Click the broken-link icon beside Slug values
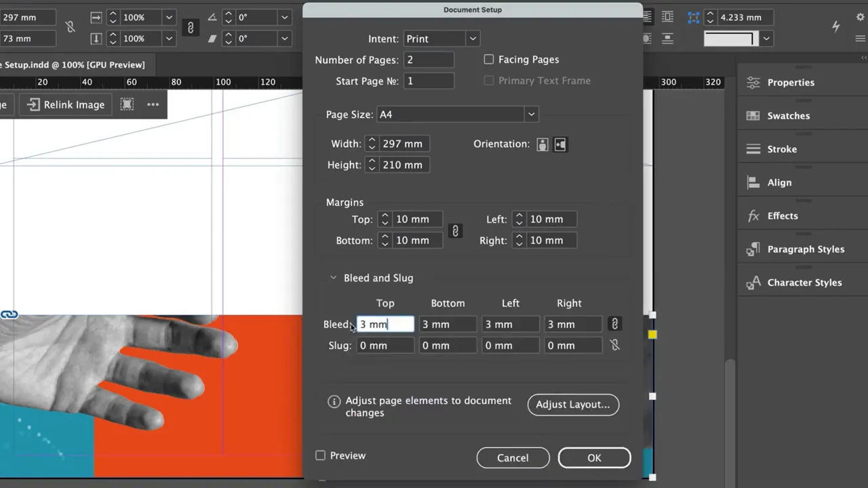This screenshot has width=868, height=488. (x=614, y=345)
